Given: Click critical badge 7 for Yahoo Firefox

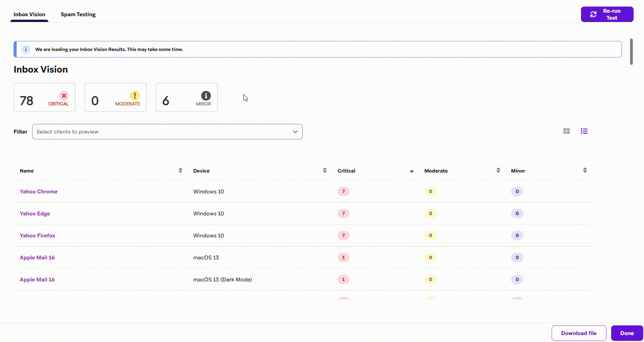Looking at the screenshot, I should 343,235.
